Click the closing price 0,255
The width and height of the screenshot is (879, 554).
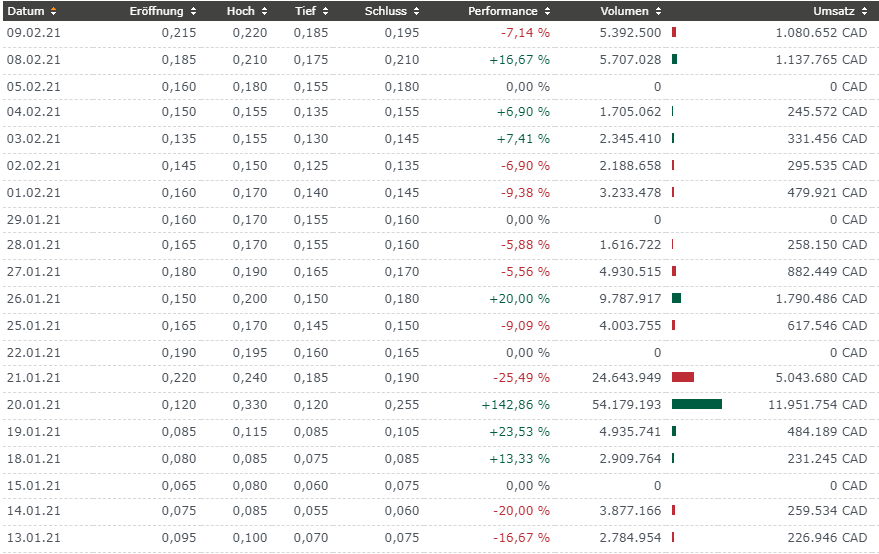(x=403, y=405)
